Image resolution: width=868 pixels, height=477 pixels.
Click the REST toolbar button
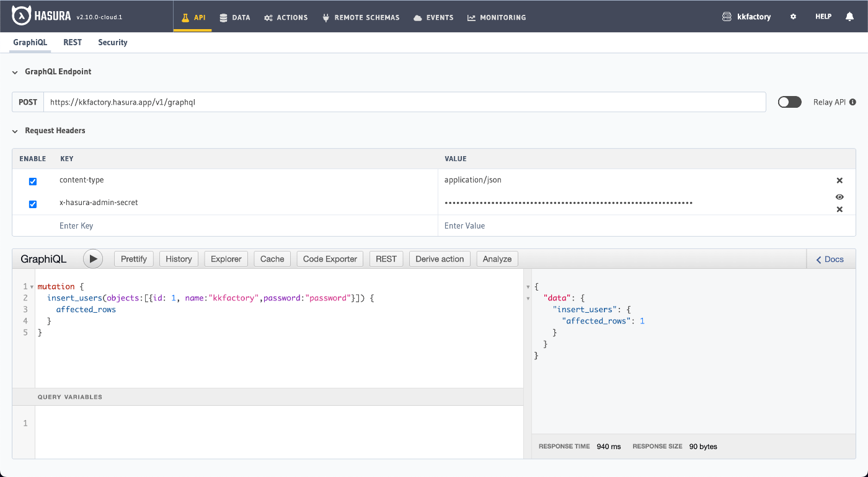coord(386,259)
